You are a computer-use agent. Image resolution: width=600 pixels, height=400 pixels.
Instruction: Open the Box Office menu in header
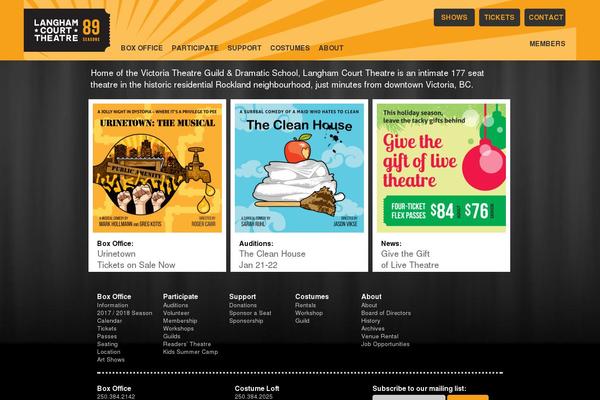(x=142, y=48)
